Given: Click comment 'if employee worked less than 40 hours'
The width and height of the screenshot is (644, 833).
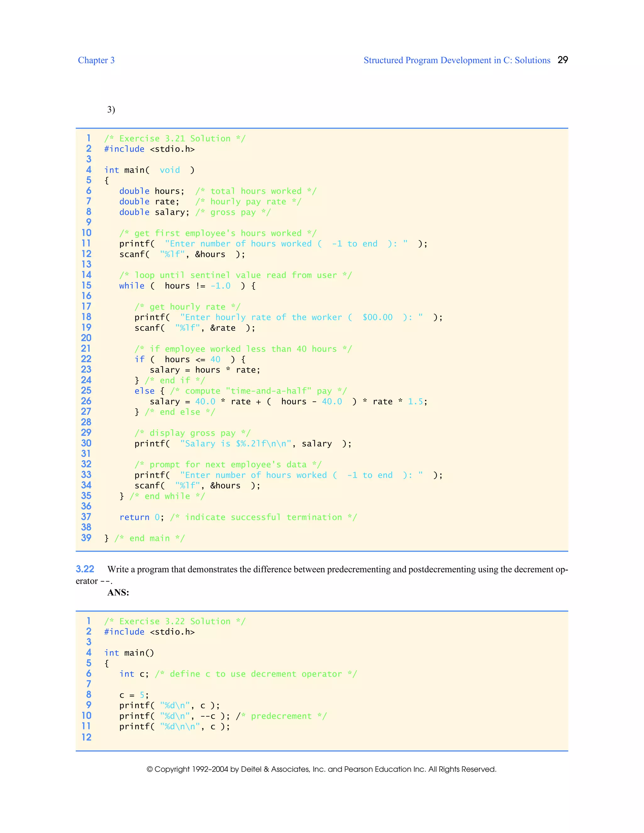Looking at the screenshot, I should tap(243, 349).
